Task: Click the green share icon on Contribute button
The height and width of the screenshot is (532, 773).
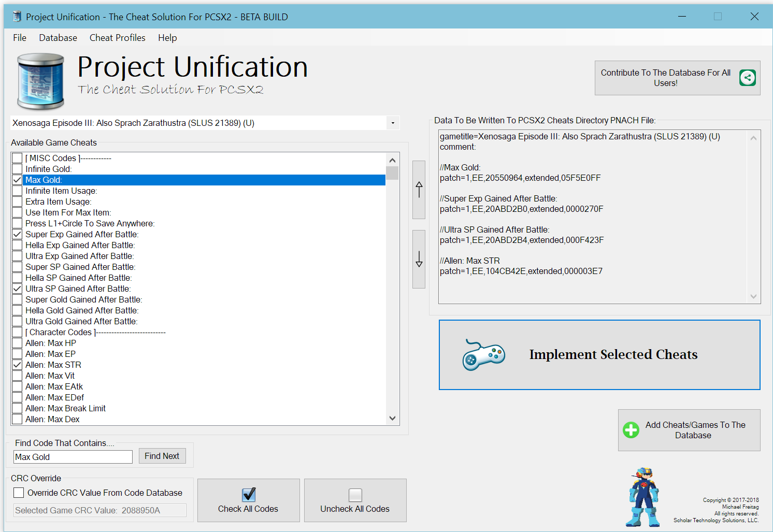Action: [747, 78]
